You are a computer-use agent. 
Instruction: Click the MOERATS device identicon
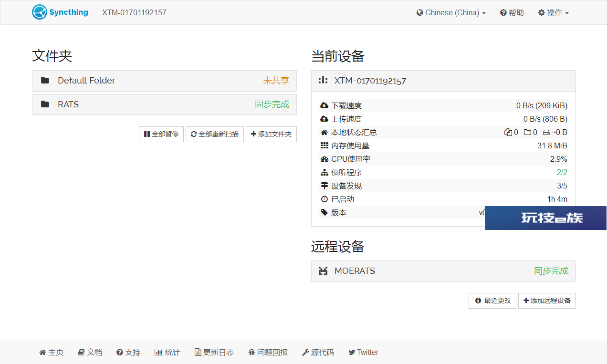[323, 271]
